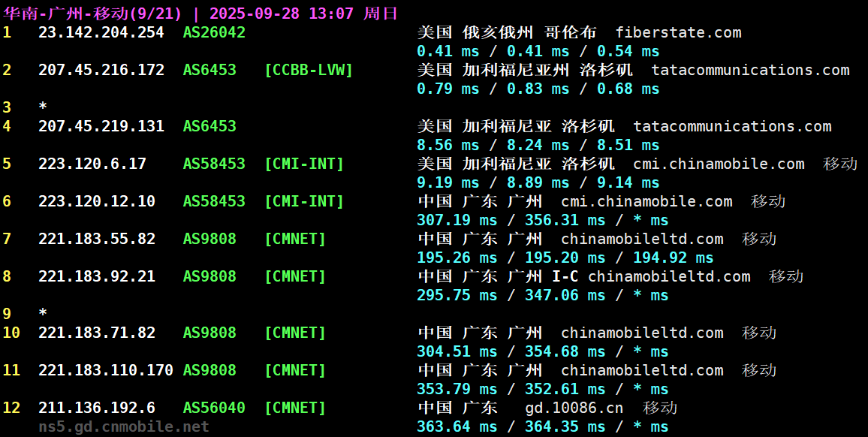868x437 pixels.
Task: Click 移动 label on hop 5
Action: pos(839,164)
